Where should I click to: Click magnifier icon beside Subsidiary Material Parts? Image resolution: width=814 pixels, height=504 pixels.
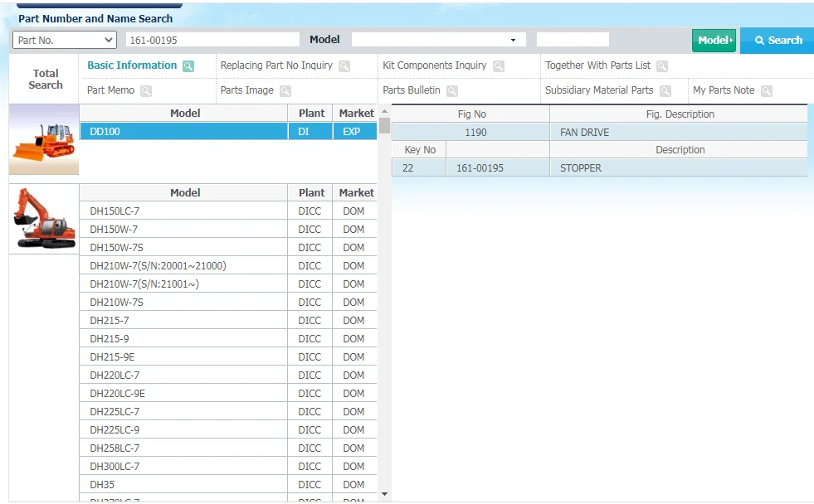[x=665, y=91]
